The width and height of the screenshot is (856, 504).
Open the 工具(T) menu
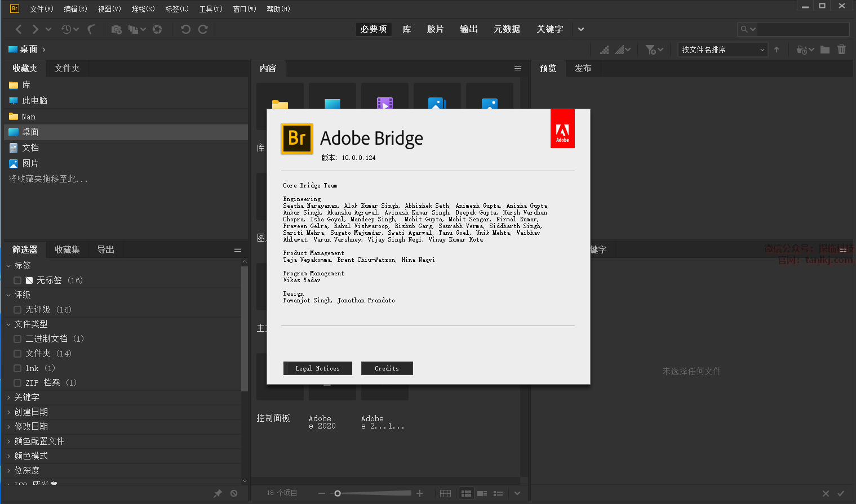pyautogui.click(x=210, y=9)
